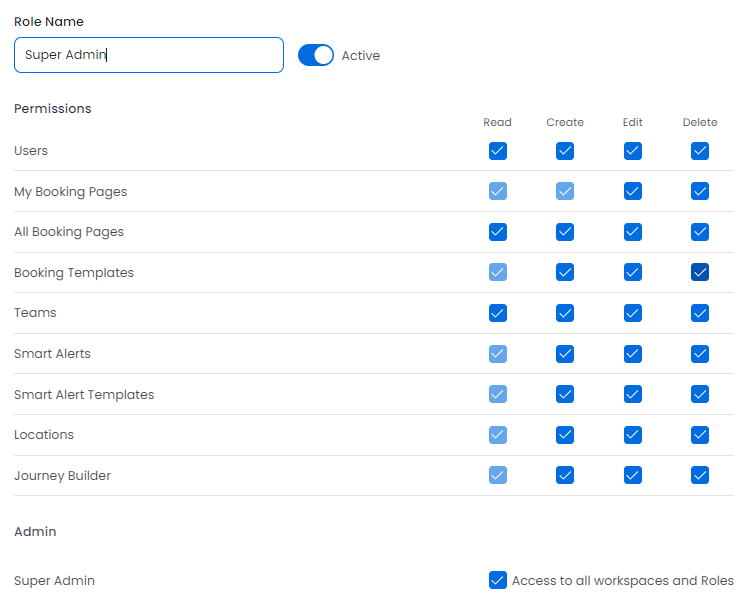The image size is (749, 614).
Task: Uncheck Locations Create permission
Action: click(x=565, y=435)
